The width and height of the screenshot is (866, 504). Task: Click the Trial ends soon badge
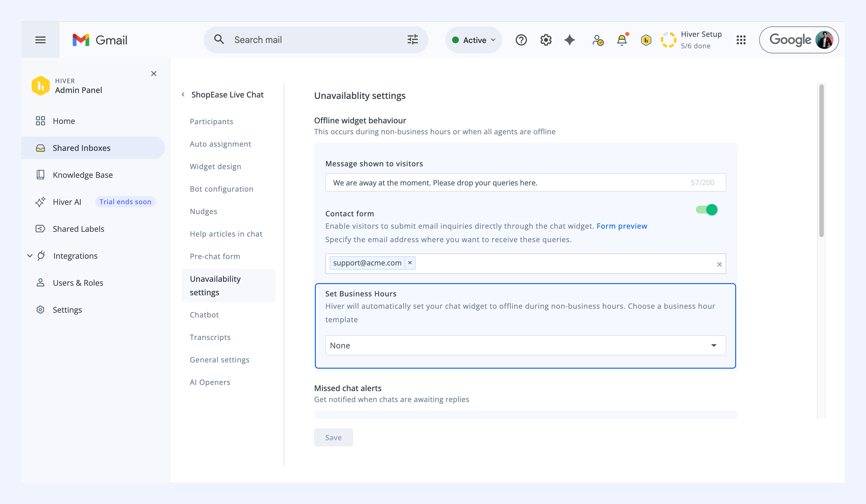click(x=125, y=202)
